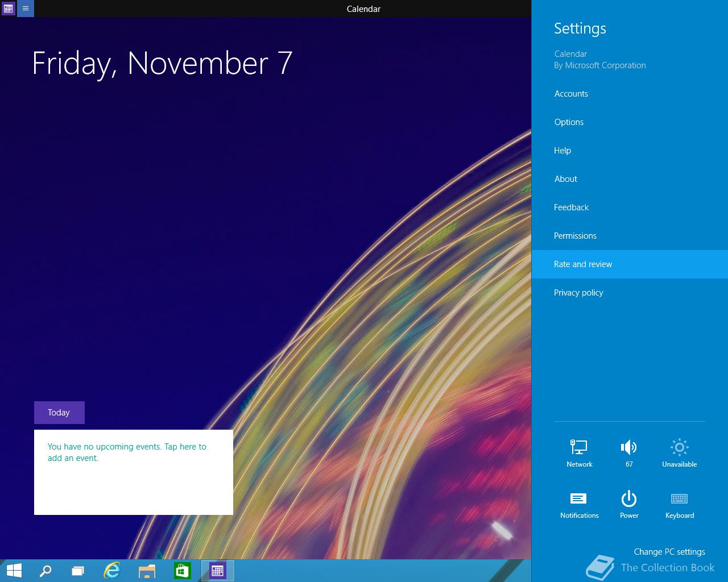This screenshot has width=728, height=582.
Task: Open the Network settings icon
Action: (579, 453)
